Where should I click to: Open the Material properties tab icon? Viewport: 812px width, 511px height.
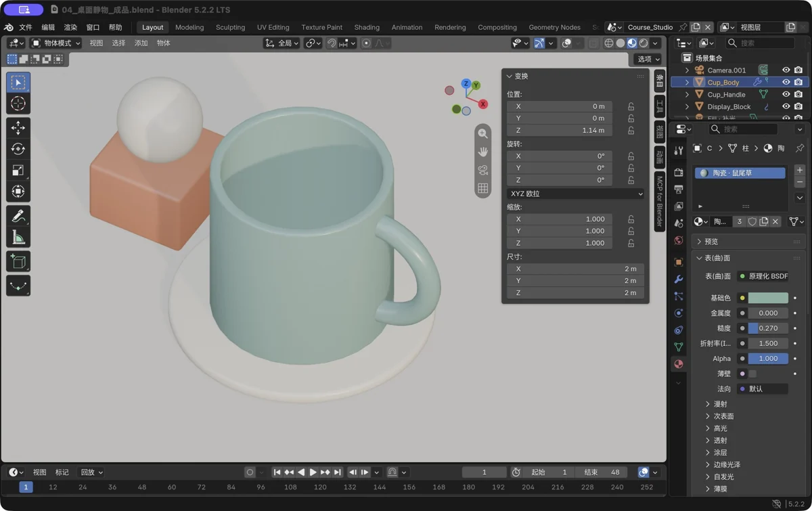(679, 364)
